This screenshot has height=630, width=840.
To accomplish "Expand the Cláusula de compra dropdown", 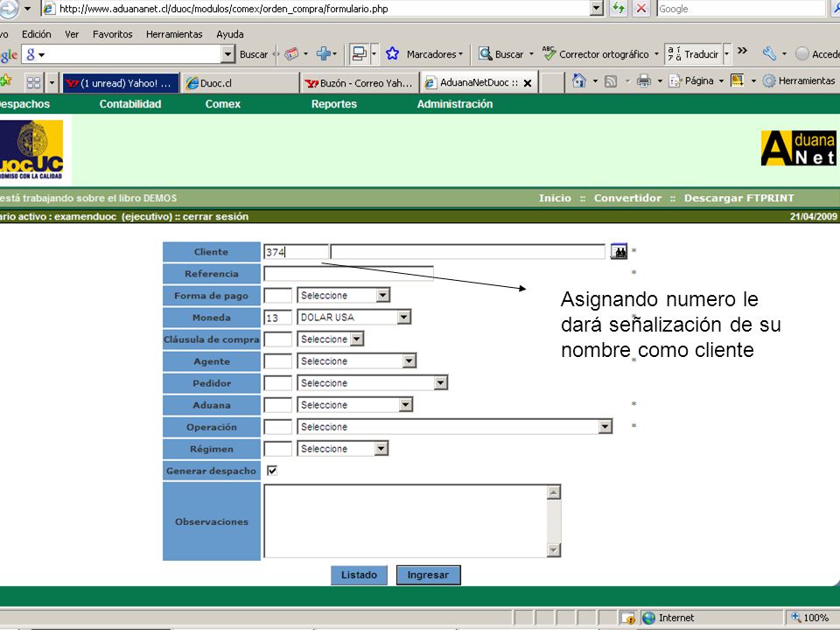I will 357,339.
